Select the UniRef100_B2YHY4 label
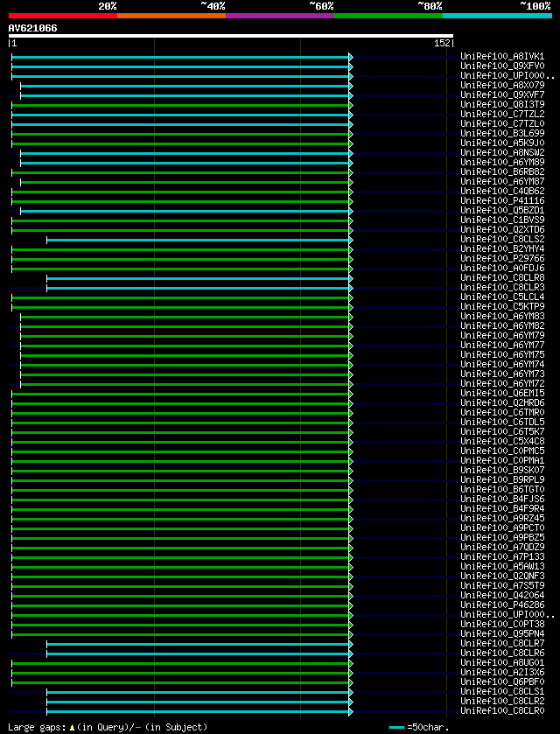 pyautogui.click(x=503, y=249)
